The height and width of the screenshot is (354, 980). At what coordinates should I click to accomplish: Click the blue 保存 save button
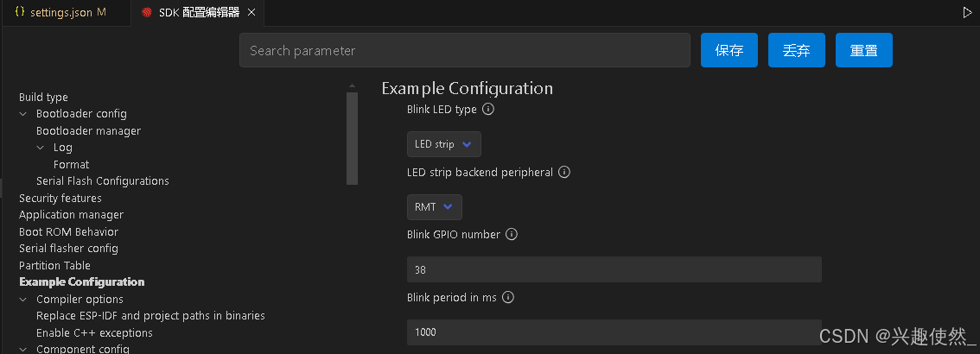[729, 50]
